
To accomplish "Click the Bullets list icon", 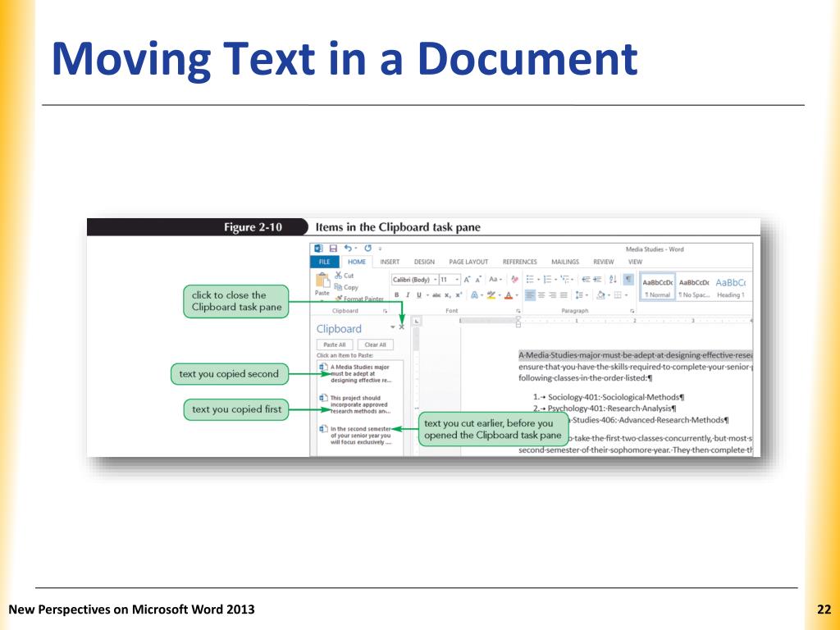I will point(531,280).
